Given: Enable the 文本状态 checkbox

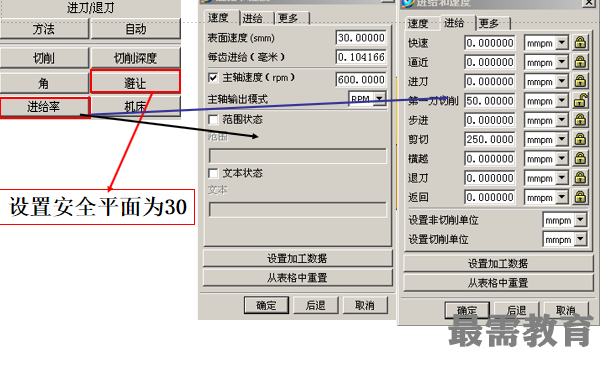Looking at the screenshot, I should click(x=213, y=173).
